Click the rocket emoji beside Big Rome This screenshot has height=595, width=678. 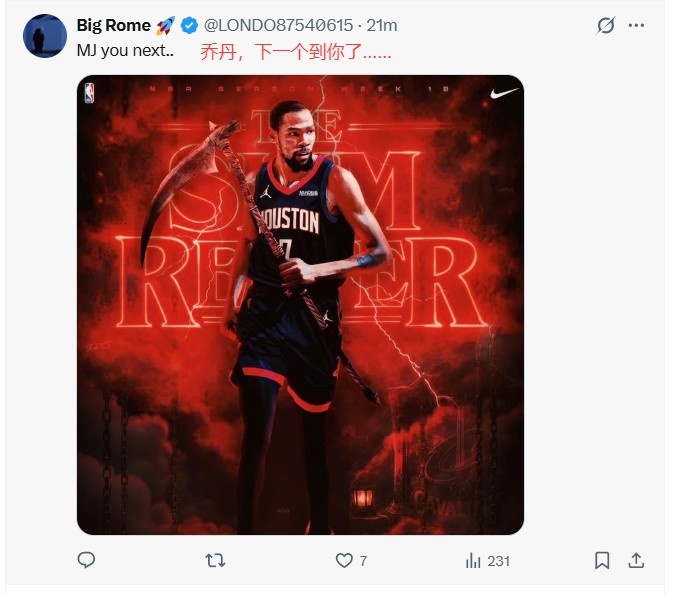click(167, 26)
